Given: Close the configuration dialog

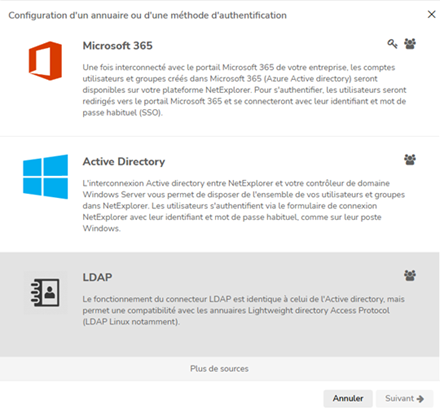Looking at the screenshot, I should tap(431, 14).
